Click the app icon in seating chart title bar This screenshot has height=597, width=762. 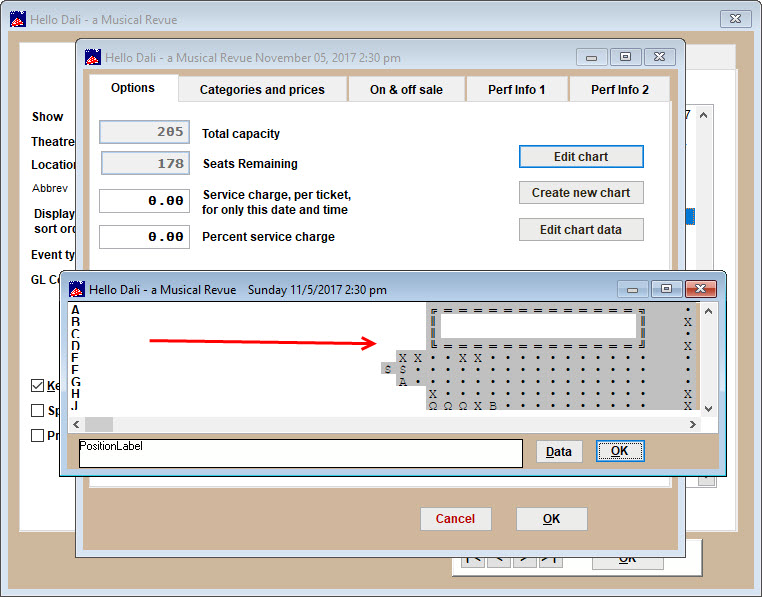click(x=76, y=289)
